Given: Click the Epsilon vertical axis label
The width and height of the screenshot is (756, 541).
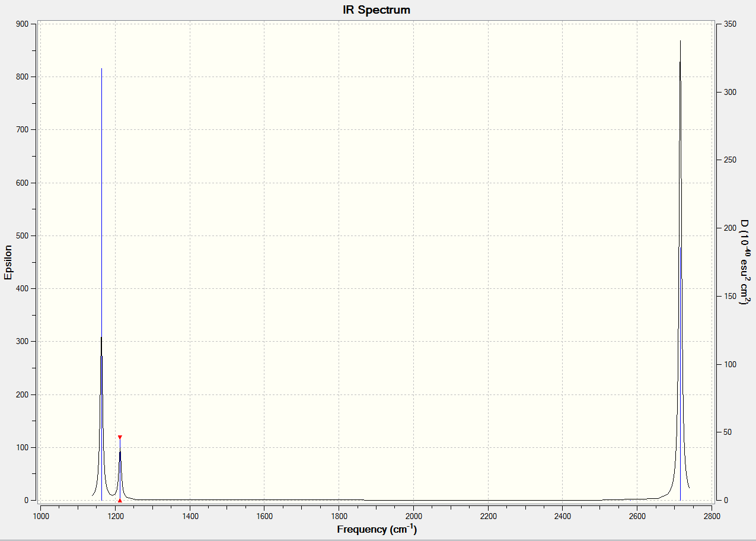Looking at the screenshot, I should click(8, 262).
